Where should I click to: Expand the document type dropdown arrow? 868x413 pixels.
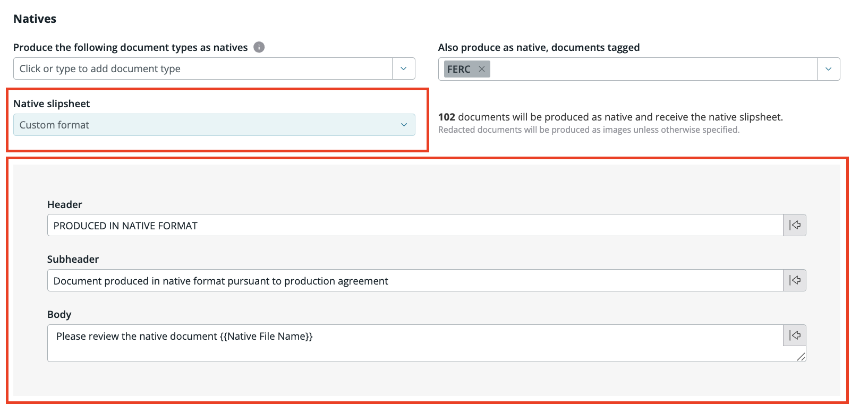point(403,68)
